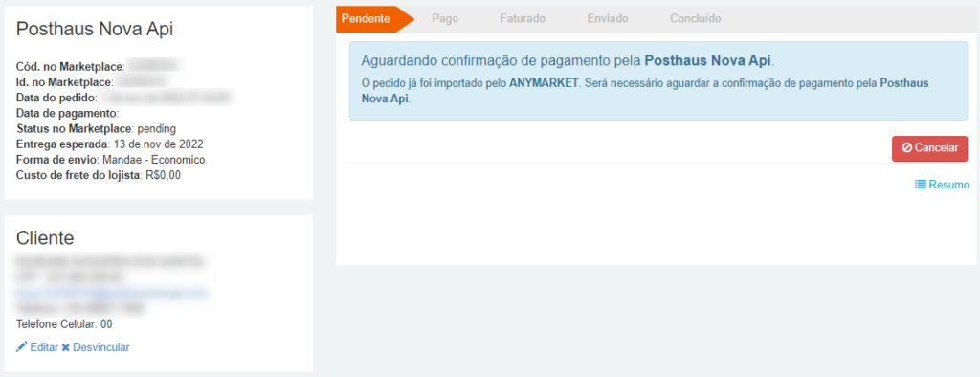The width and height of the screenshot is (980, 377).
Task: Open the Faturado status step
Action: click(523, 19)
